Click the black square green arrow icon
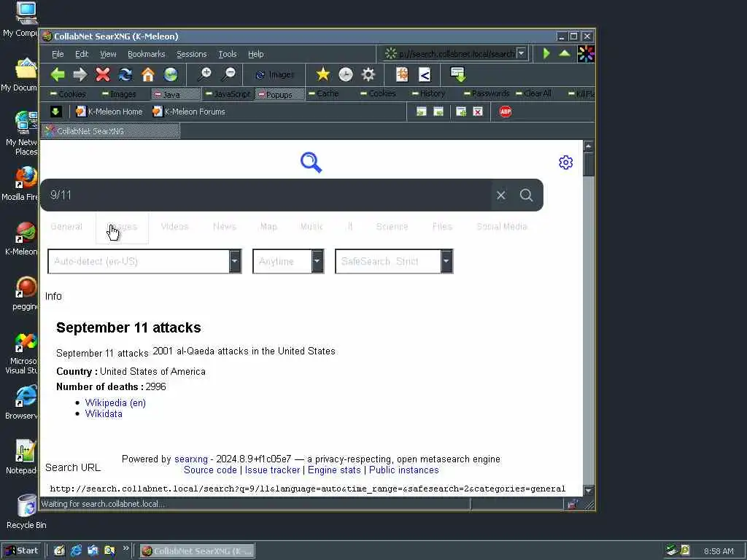This screenshot has width=747, height=560. point(55,112)
